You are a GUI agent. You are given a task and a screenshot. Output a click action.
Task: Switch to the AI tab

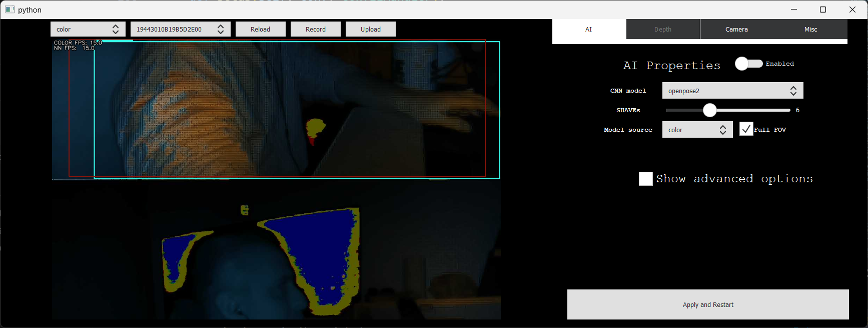coord(589,30)
